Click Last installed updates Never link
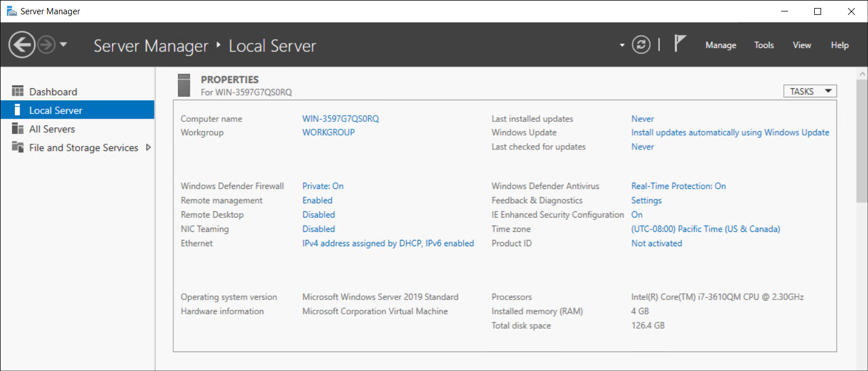Viewport: 868px width, 371px height. pyautogui.click(x=643, y=119)
